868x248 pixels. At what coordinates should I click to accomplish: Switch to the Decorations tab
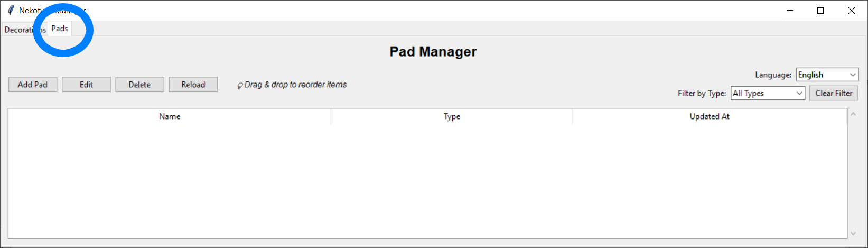[x=25, y=30]
